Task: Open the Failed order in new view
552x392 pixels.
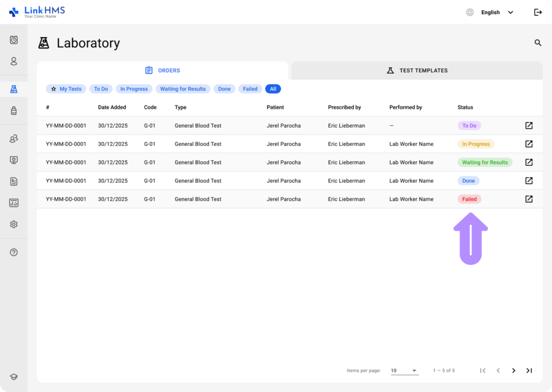Action: click(529, 199)
